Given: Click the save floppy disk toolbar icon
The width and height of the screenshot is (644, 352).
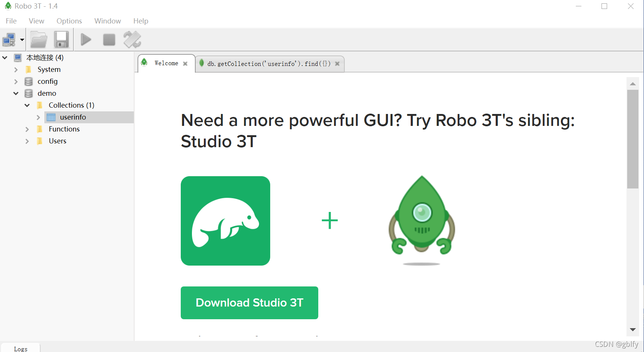Looking at the screenshot, I should pos(61,39).
